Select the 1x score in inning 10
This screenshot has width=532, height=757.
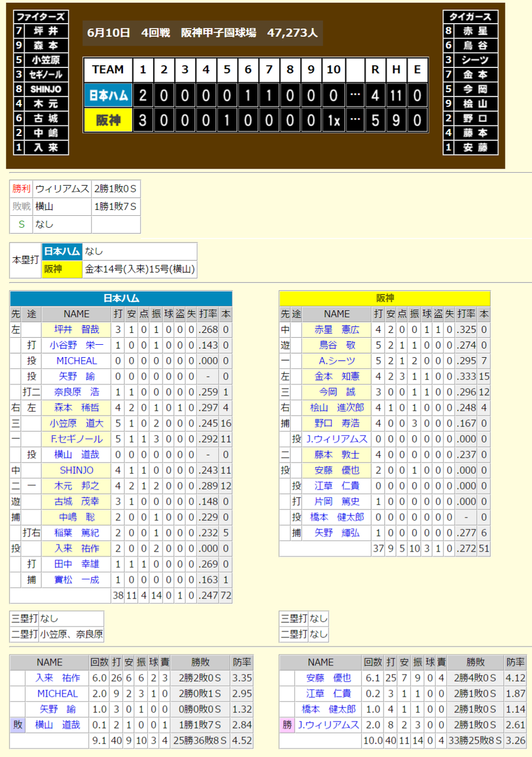click(x=334, y=121)
